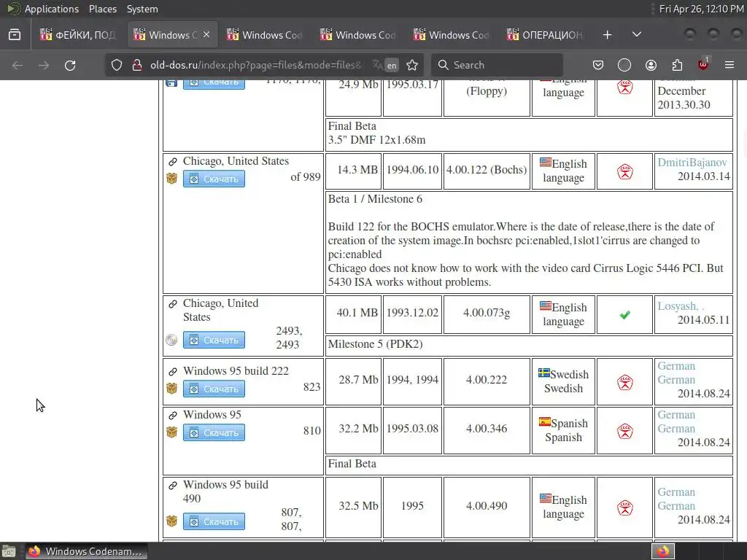Open the site security padlock icon

point(136,65)
